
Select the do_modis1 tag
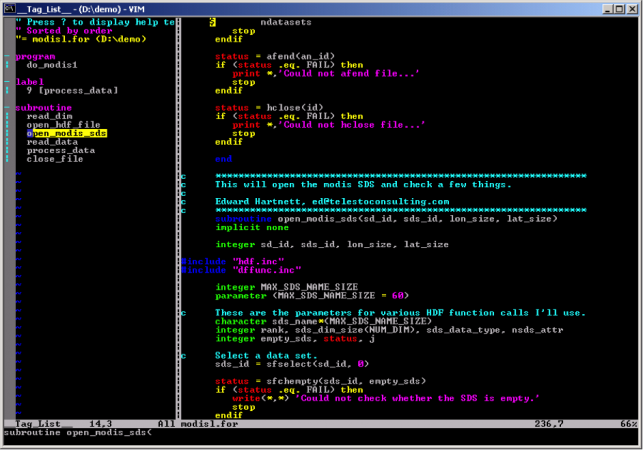click(52, 64)
